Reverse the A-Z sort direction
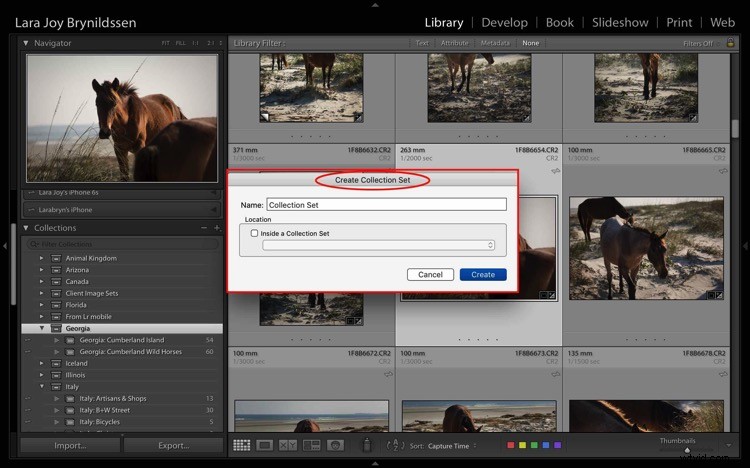This screenshot has height=468, width=750. [395, 446]
